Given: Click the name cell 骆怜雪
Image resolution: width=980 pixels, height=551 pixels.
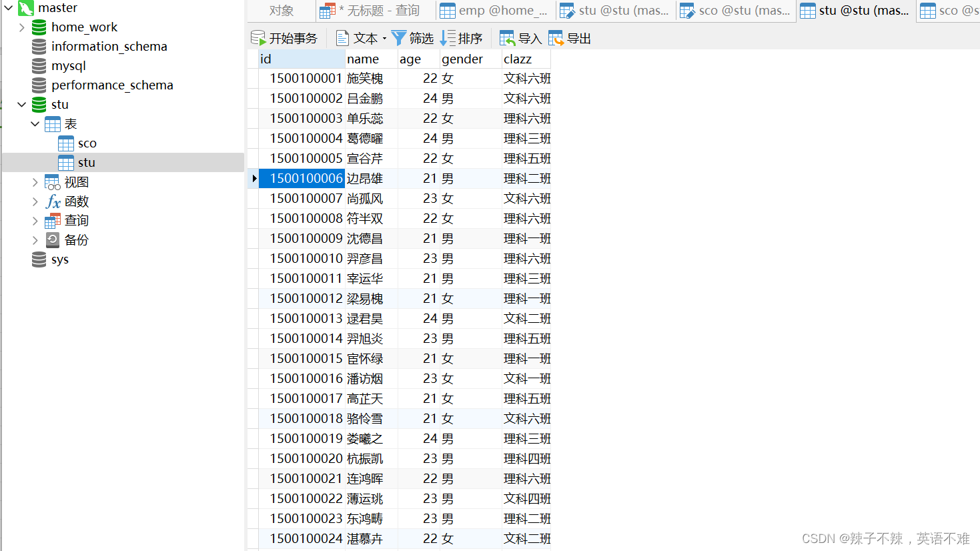Looking at the screenshot, I should click(x=372, y=419).
